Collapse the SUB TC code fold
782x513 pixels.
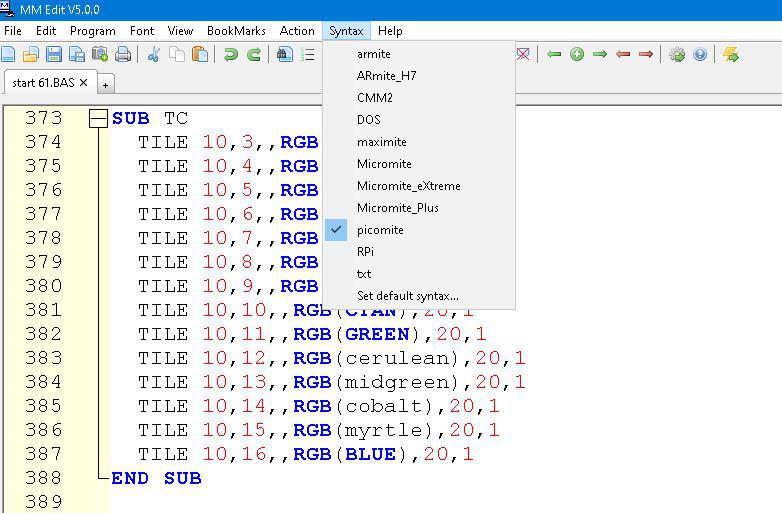pyautogui.click(x=97, y=119)
